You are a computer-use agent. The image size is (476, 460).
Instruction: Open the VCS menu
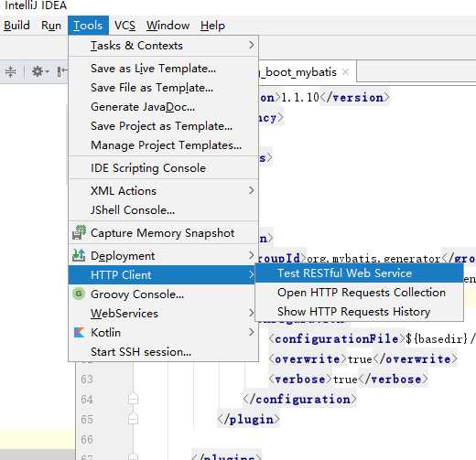[x=124, y=26]
